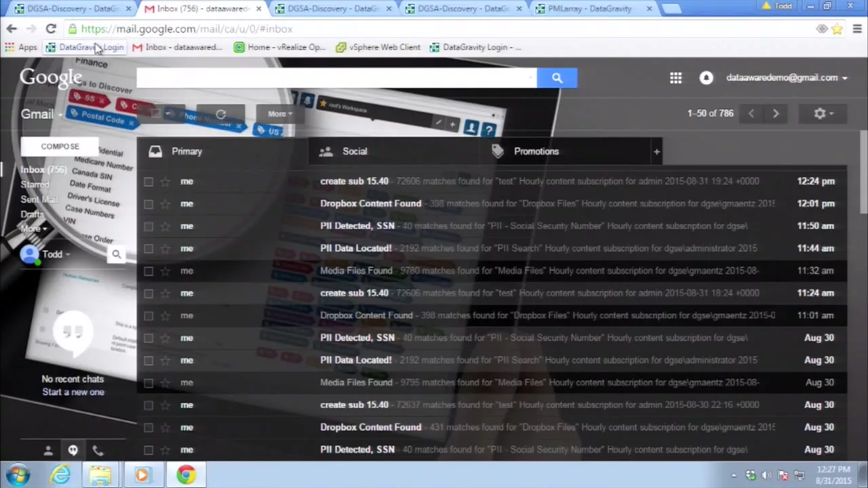Switch to the Social tab
This screenshot has height=488, width=868.
[x=393, y=151]
